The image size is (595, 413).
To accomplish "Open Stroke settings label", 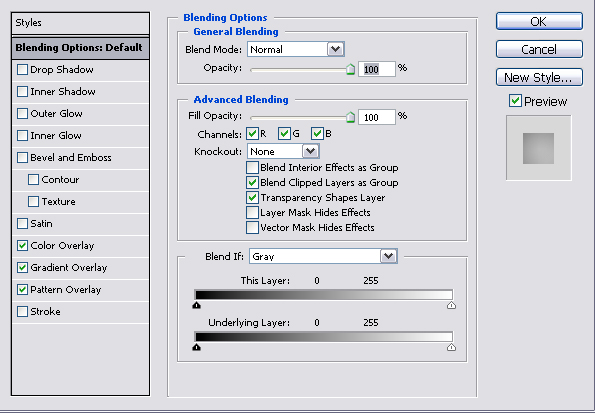I will [x=45, y=312].
